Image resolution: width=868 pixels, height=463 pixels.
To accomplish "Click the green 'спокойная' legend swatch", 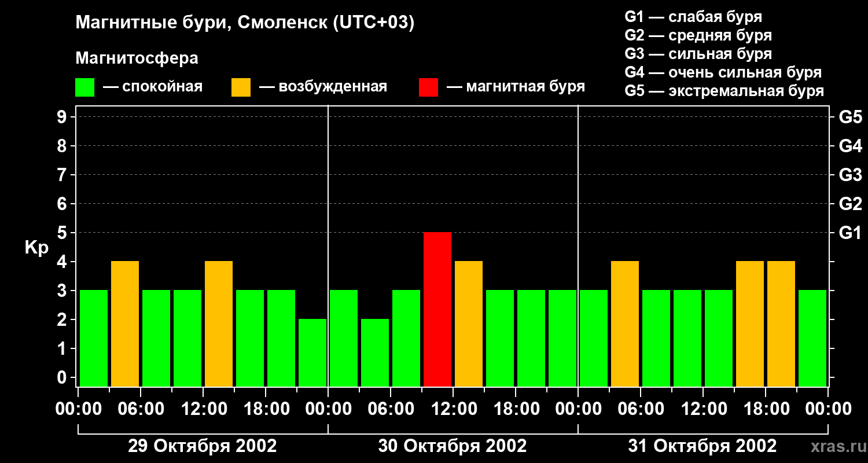I will (x=85, y=87).
